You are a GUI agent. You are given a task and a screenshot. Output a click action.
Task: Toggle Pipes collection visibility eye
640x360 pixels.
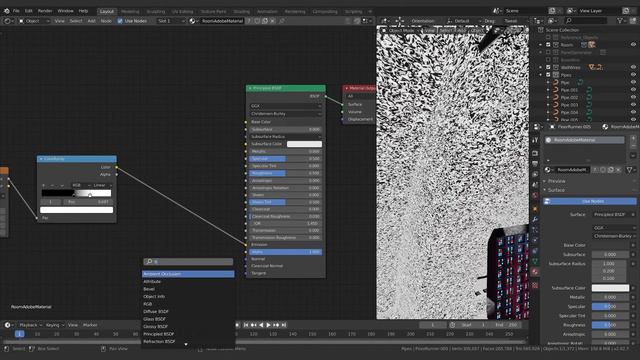pos(633,75)
